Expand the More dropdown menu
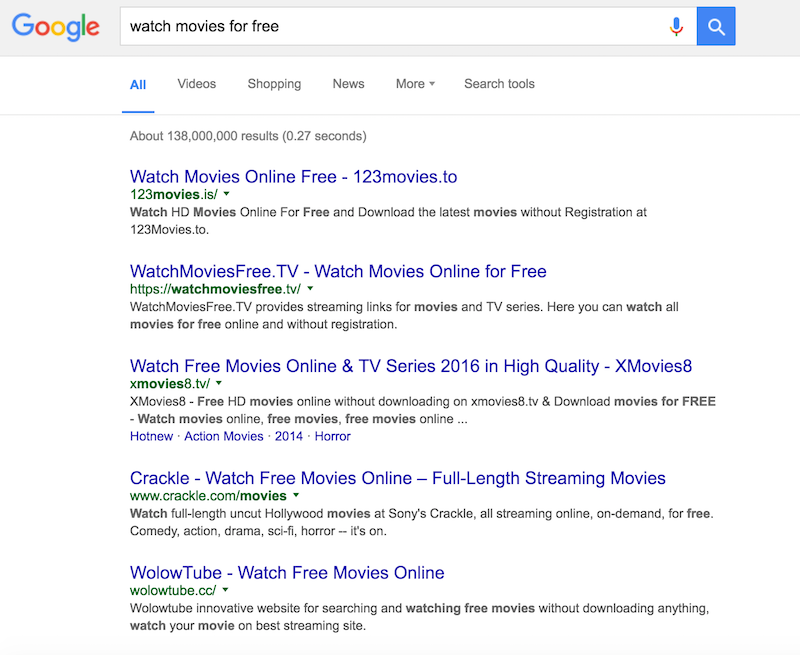The height and width of the screenshot is (655, 800). tap(414, 84)
